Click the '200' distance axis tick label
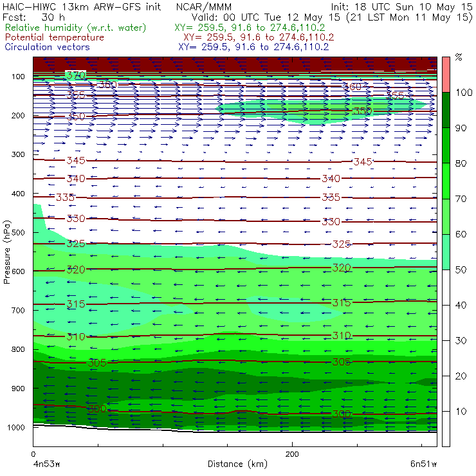476x476 pixels. (292, 454)
